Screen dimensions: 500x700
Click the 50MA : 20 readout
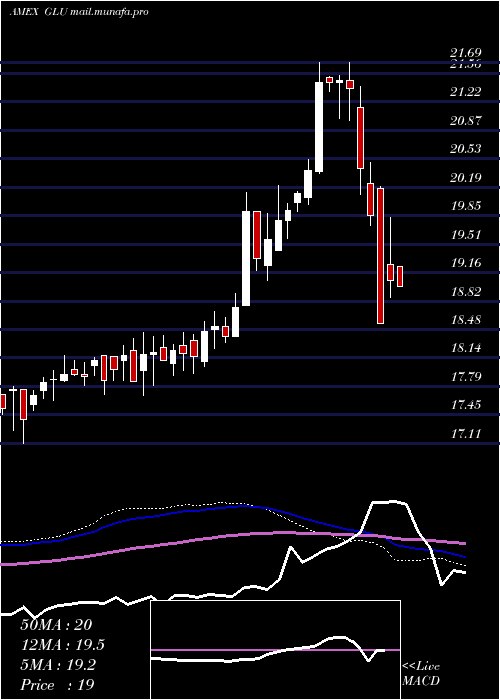pos(56,625)
